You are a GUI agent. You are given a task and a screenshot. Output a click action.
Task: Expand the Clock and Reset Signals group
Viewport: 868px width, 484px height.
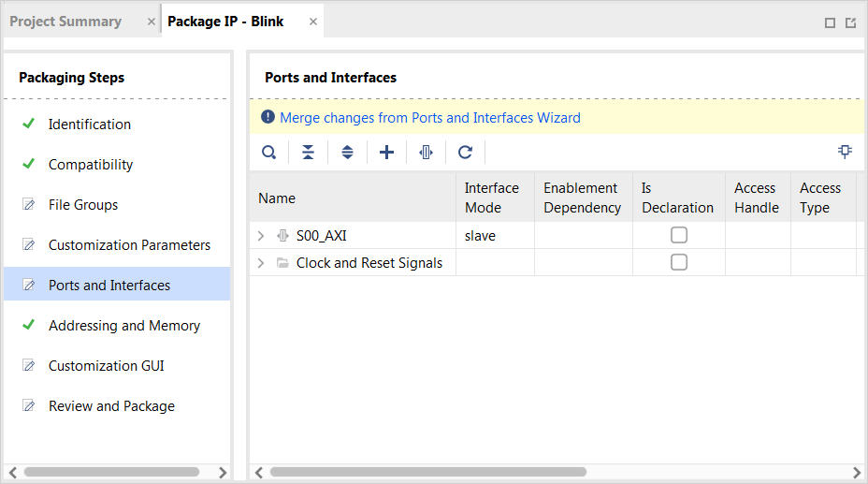coord(261,263)
